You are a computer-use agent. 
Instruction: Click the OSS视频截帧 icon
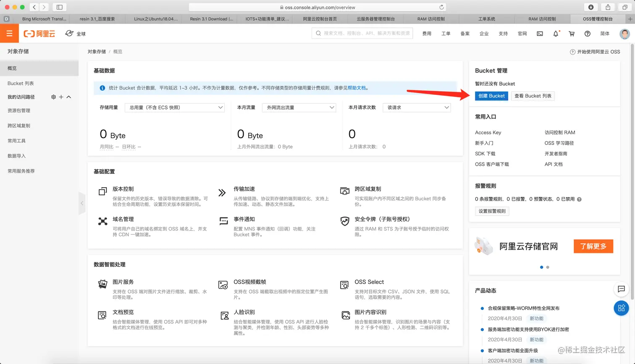coord(223,285)
